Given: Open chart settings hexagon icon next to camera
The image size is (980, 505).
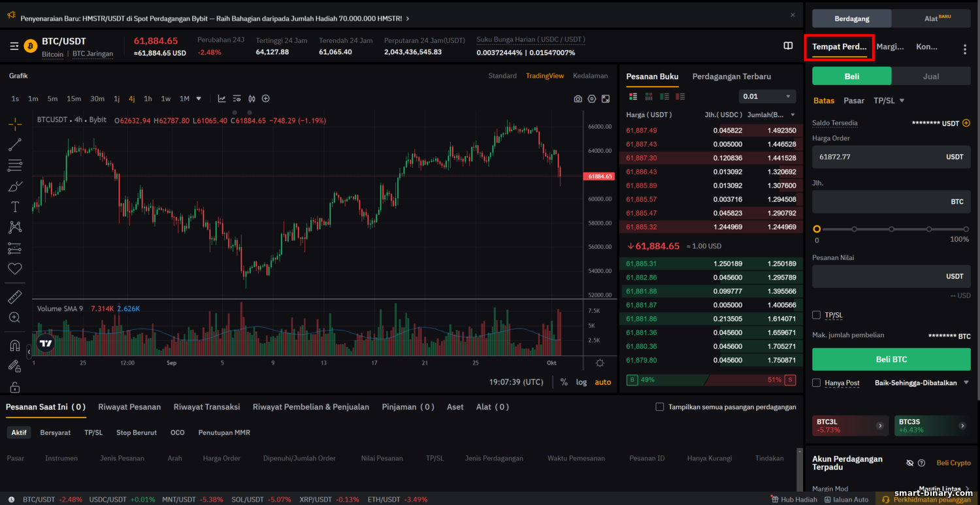Looking at the screenshot, I should point(592,99).
